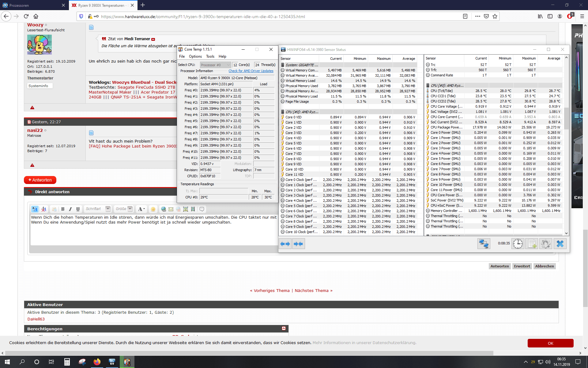
Task: Click Abbrechen button below editor
Action: pos(545,266)
